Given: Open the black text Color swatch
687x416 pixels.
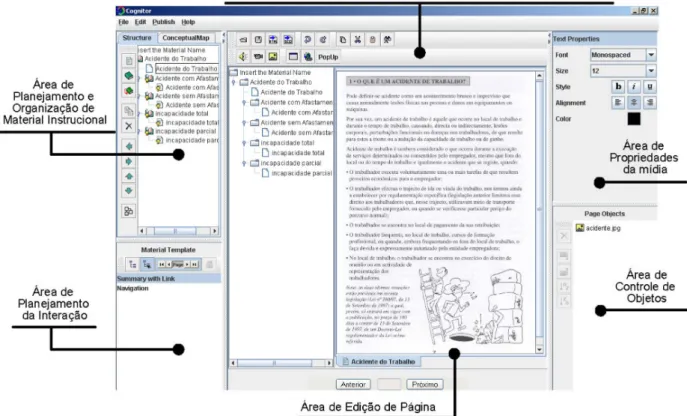Looking at the screenshot, I should point(634,119).
